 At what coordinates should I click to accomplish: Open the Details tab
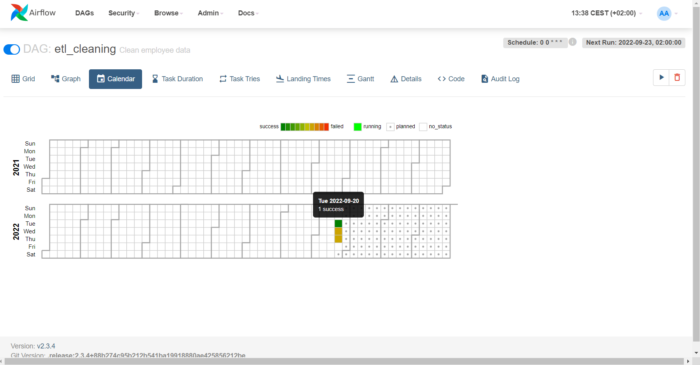tap(406, 79)
